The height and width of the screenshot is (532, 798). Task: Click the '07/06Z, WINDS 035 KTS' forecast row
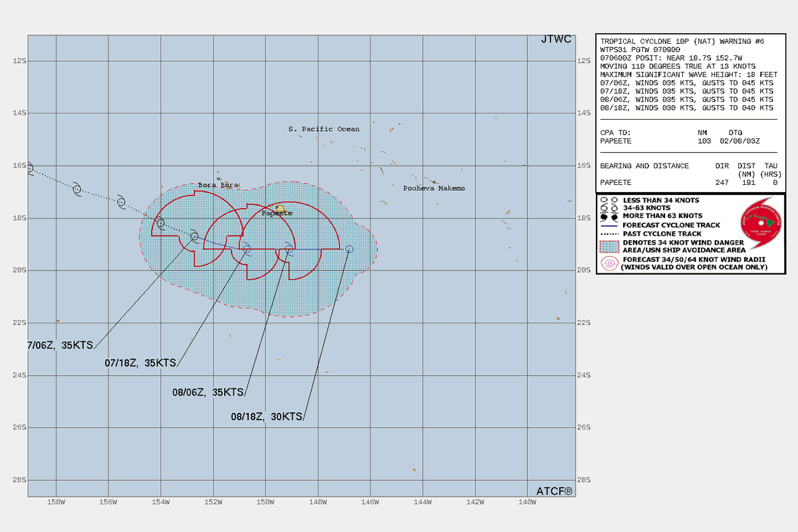[686, 83]
